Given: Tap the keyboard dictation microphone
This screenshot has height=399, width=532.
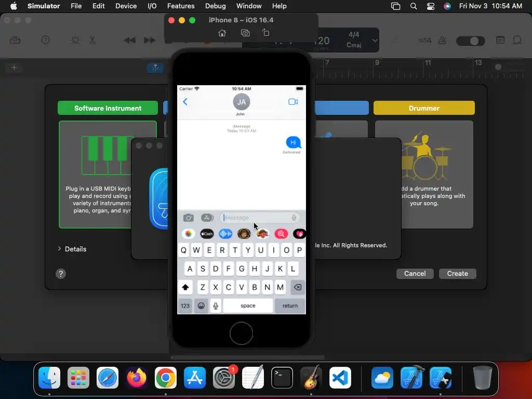Looking at the screenshot, I should 216,305.
